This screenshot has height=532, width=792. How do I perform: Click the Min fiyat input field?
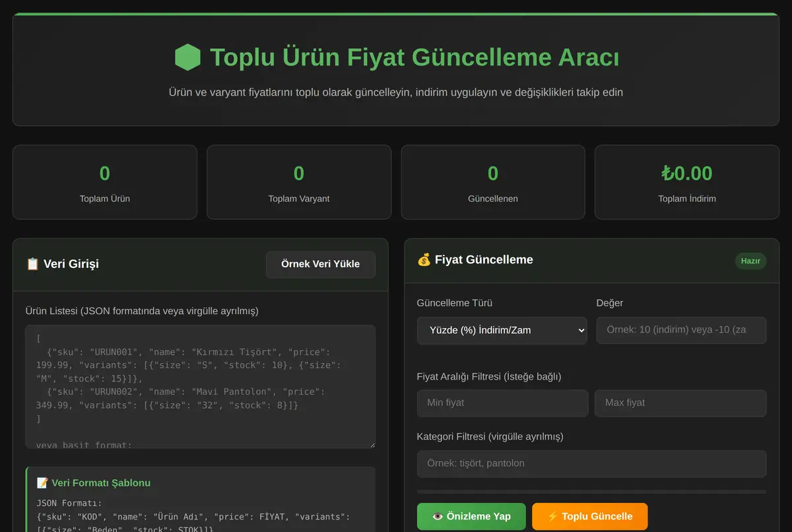502,403
